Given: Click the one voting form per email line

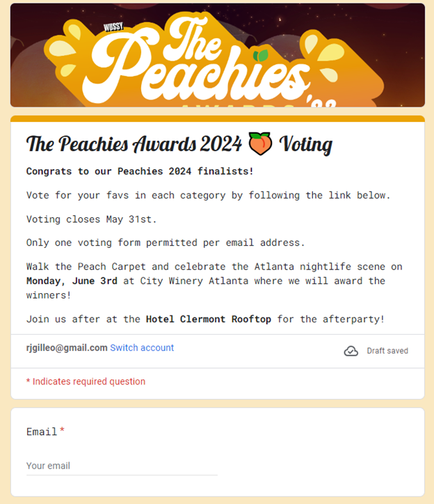Looking at the screenshot, I should tap(166, 243).
